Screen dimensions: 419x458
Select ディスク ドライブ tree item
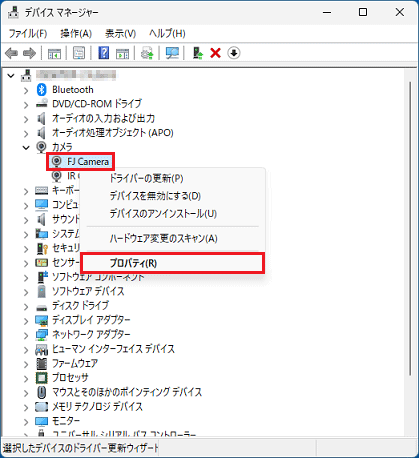point(80,306)
